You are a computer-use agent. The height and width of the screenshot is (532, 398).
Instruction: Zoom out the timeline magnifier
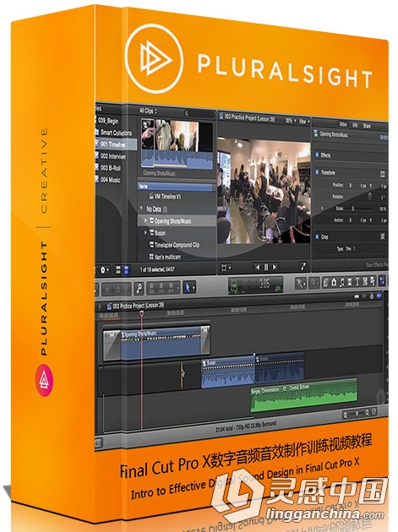point(346,415)
